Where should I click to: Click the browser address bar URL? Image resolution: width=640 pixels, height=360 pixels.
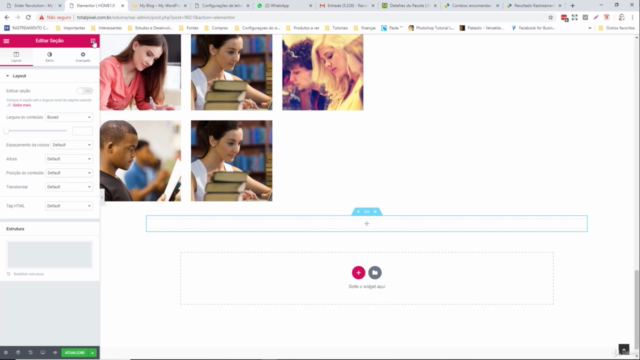pos(156,18)
